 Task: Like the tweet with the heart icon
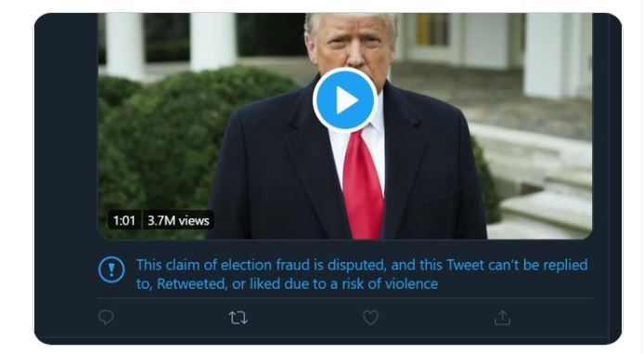[370, 318]
